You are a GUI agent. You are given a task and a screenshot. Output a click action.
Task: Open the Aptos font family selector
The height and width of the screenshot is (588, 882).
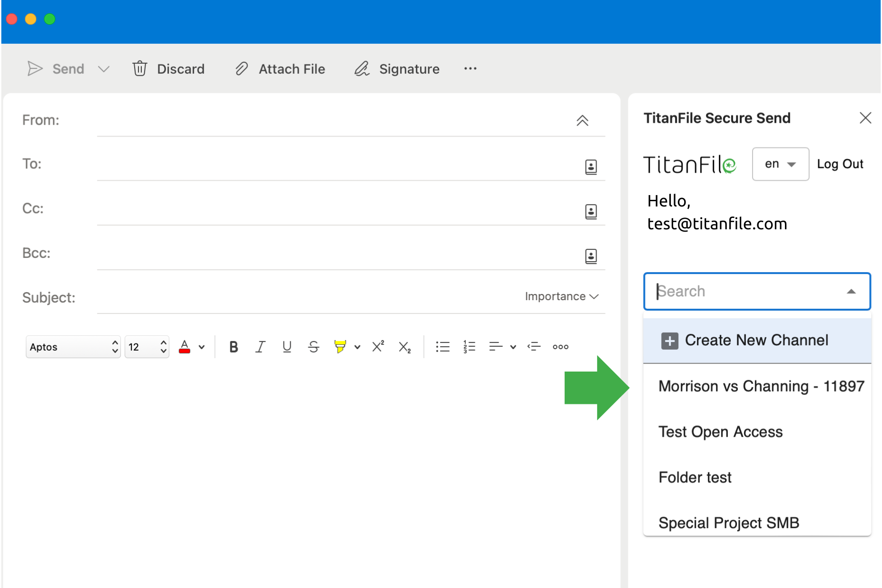click(x=73, y=347)
